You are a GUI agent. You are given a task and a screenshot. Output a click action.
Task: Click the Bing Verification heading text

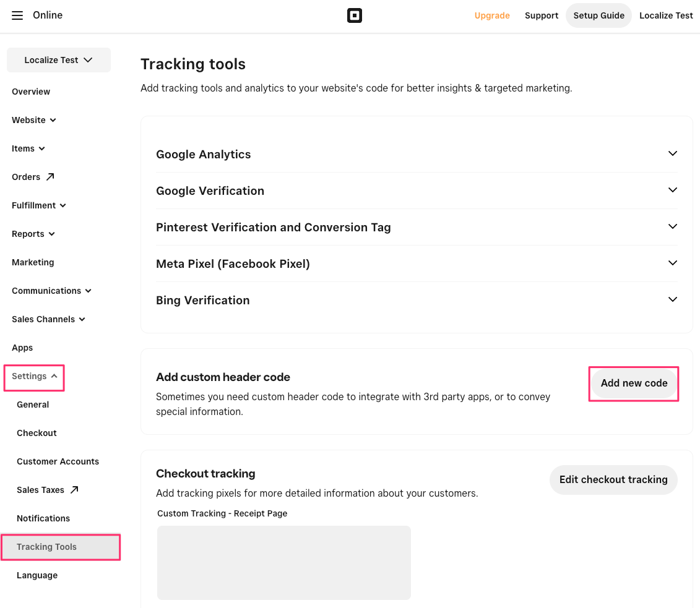202,300
